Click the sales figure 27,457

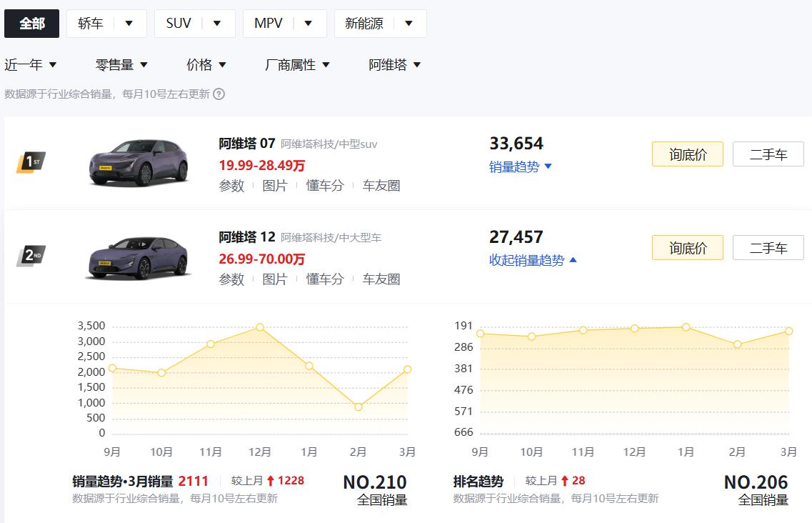516,237
